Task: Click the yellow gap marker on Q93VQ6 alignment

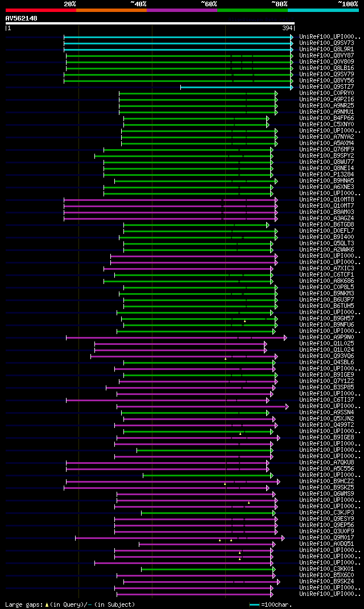Action: (225, 359)
